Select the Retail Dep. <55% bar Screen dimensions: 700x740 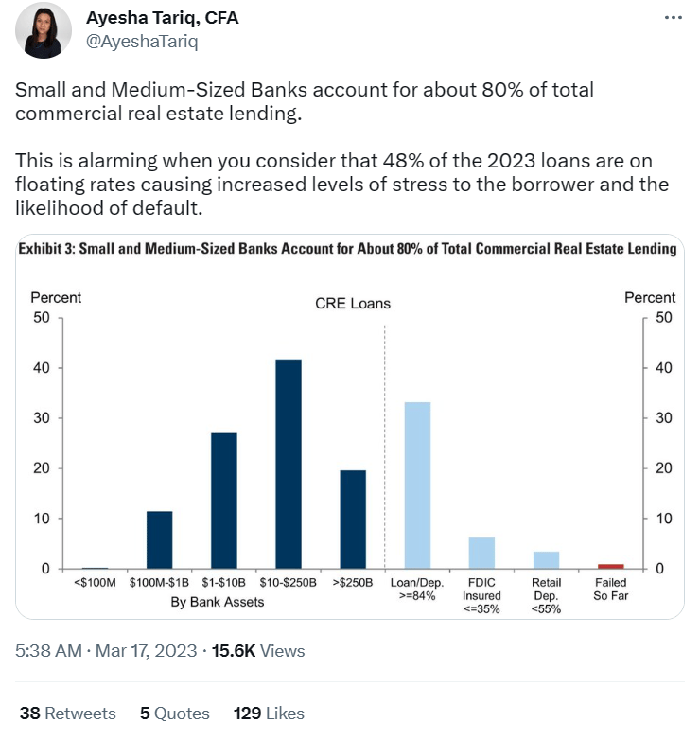coord(546,560)
